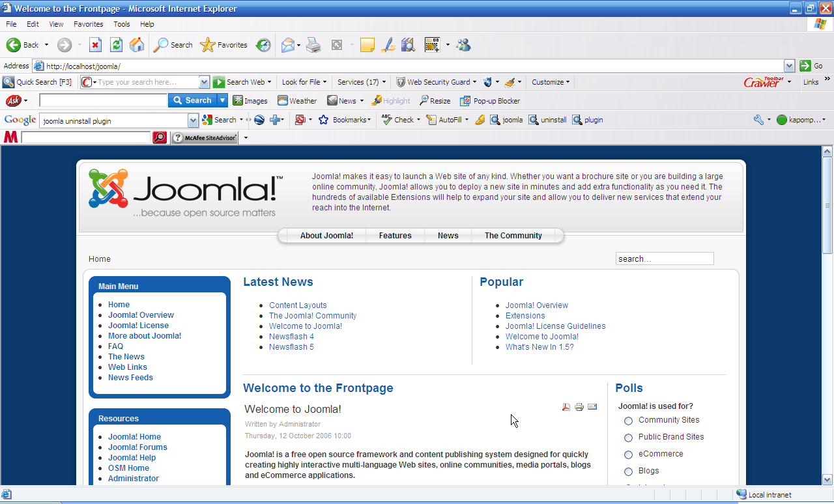Open Ask toolbar Weather
Screen dimensions: 834x504
click(297, 101)
